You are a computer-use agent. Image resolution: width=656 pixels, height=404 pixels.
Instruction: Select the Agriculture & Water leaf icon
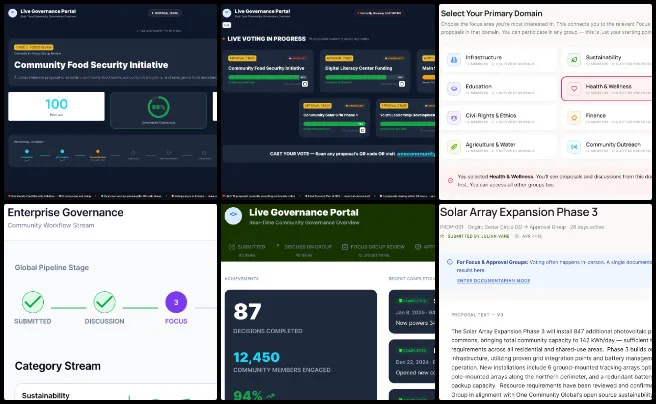click(x=454, y=147)
